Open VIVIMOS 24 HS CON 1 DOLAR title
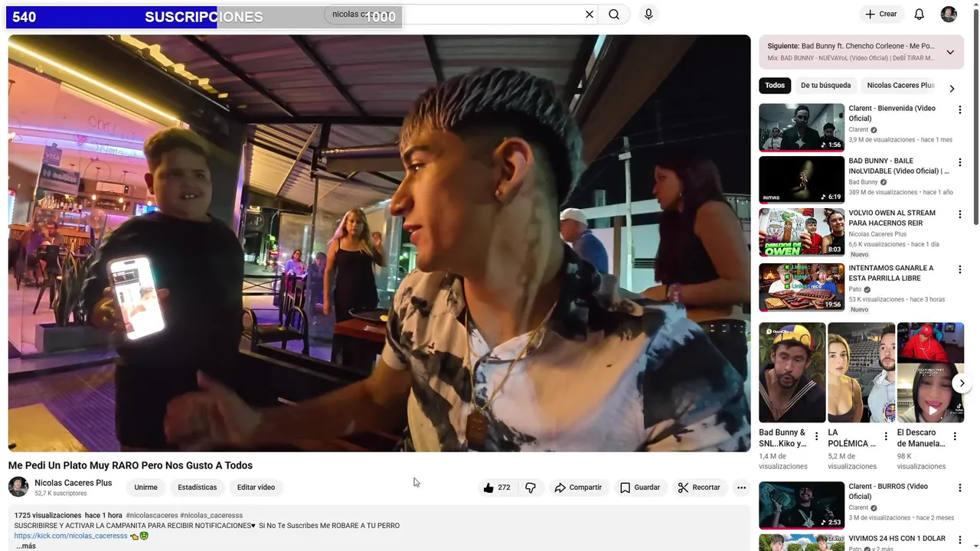 pyautogui.click(x=897, y=539)
